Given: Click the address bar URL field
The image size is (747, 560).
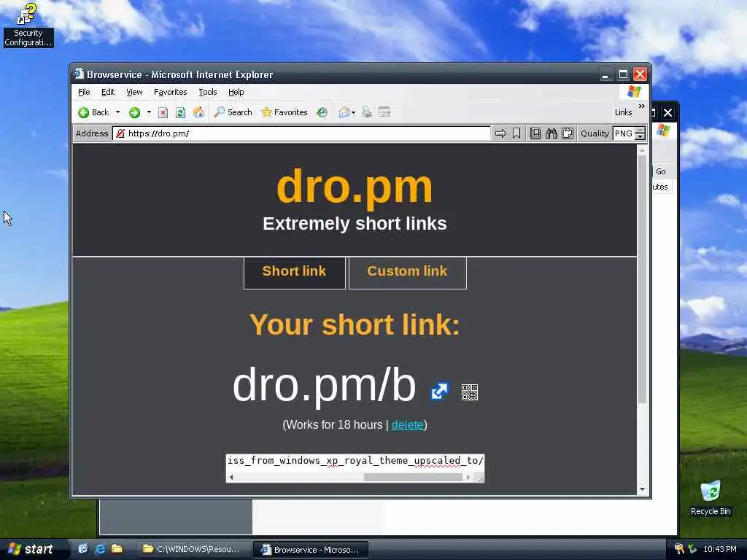Looking at the screenshot, I should pyautogui.click(x=301, y=133).
